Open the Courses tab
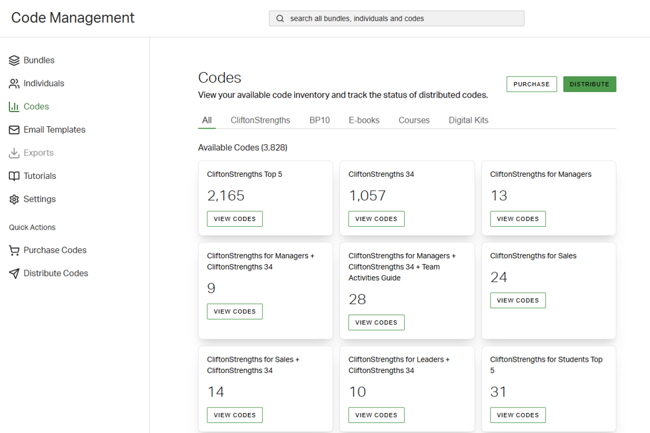650x433 pixels. [414, 120]
